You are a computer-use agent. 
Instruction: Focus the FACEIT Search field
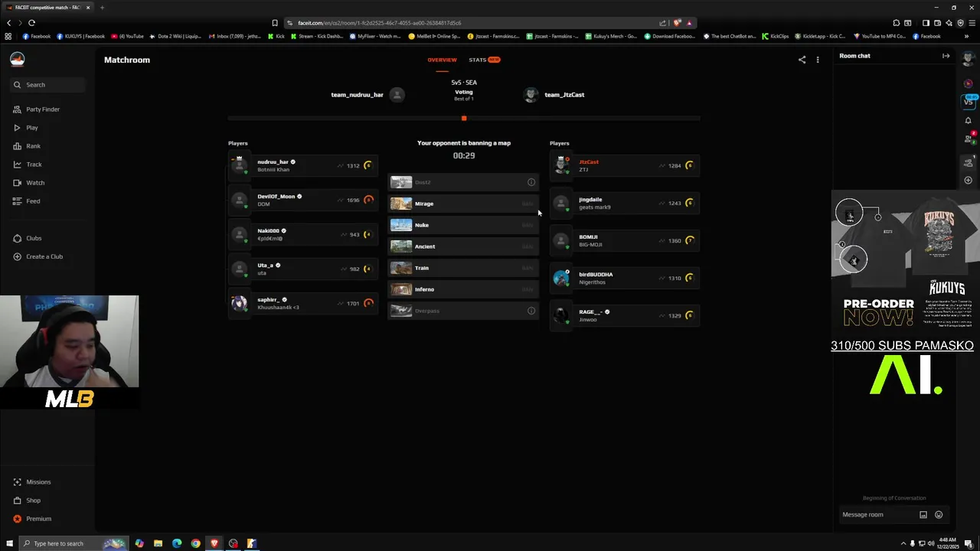point(47,85)
